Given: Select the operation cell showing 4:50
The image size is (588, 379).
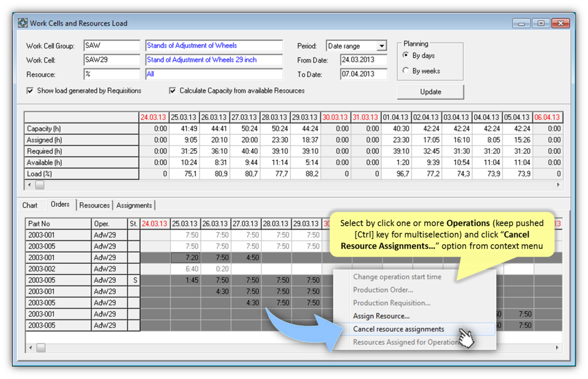Looking at the screenshot, I should pyautogui.click(x=246, y=258).
